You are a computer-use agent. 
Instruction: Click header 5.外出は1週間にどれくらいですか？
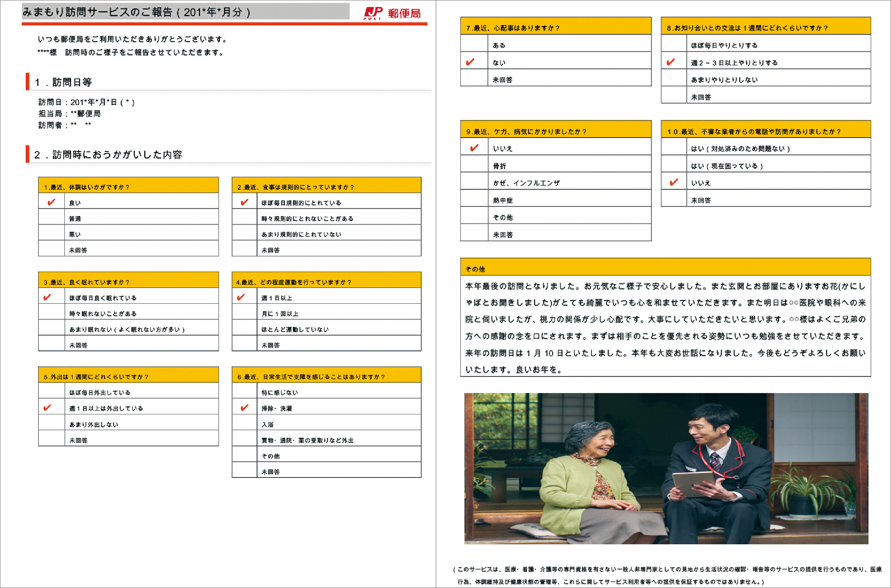128,375
